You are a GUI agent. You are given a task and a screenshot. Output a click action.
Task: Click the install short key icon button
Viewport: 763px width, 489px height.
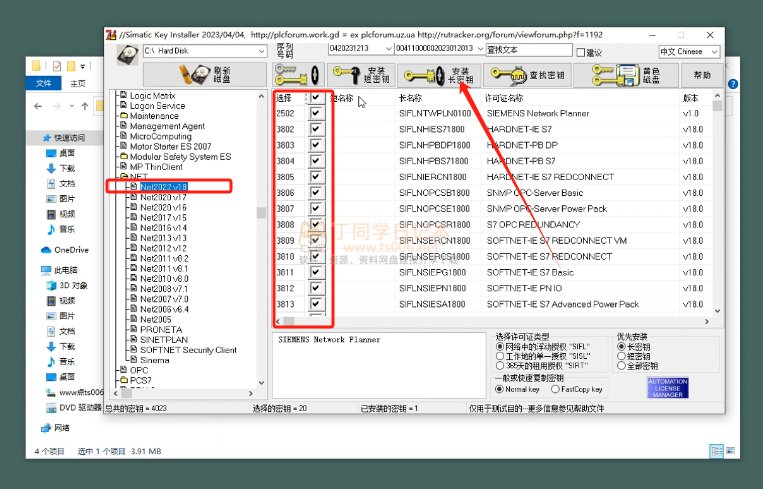(x=361, y=75)
